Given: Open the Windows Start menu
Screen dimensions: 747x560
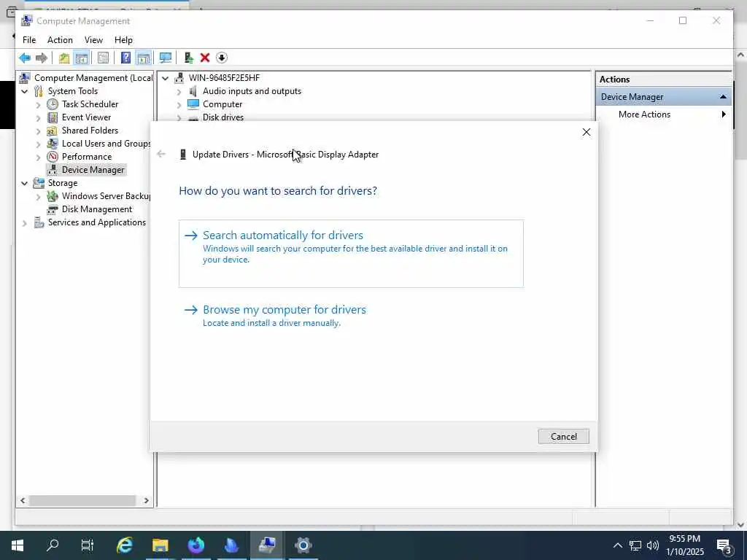Looking at the screenshot, I should [x=18, y=545].
